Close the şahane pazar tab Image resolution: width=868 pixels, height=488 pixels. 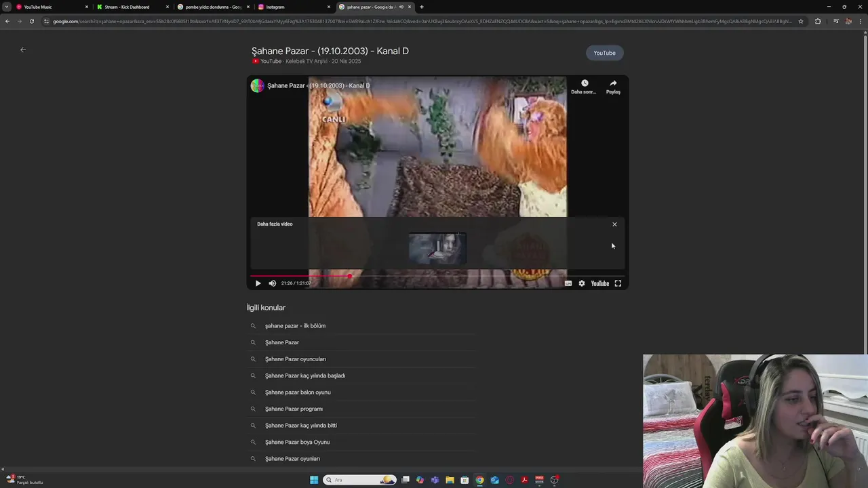410,7
